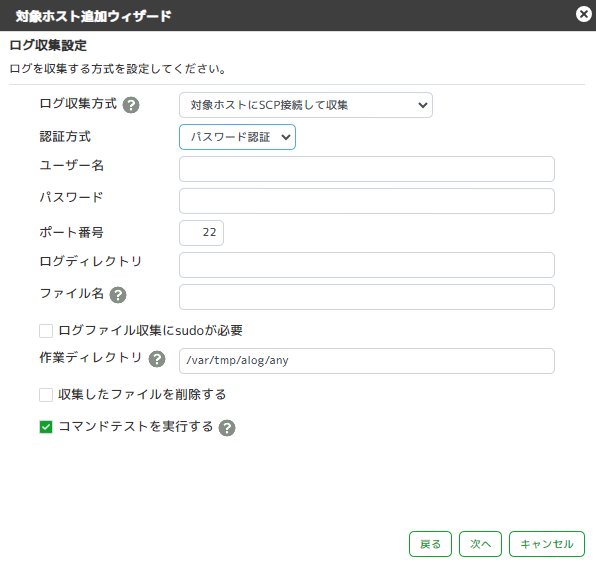The height and width of the screenshot is (562, 596).
Task: Click the パスワード label
Action: coord(71,197)
